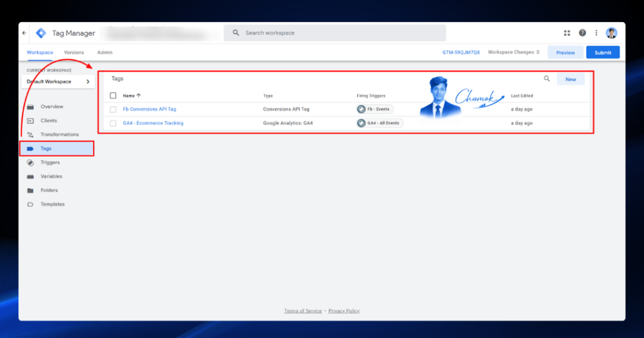Screen dimensions: 644x338
Task: Open Overview in the sidebar
Action: [52, 106]
